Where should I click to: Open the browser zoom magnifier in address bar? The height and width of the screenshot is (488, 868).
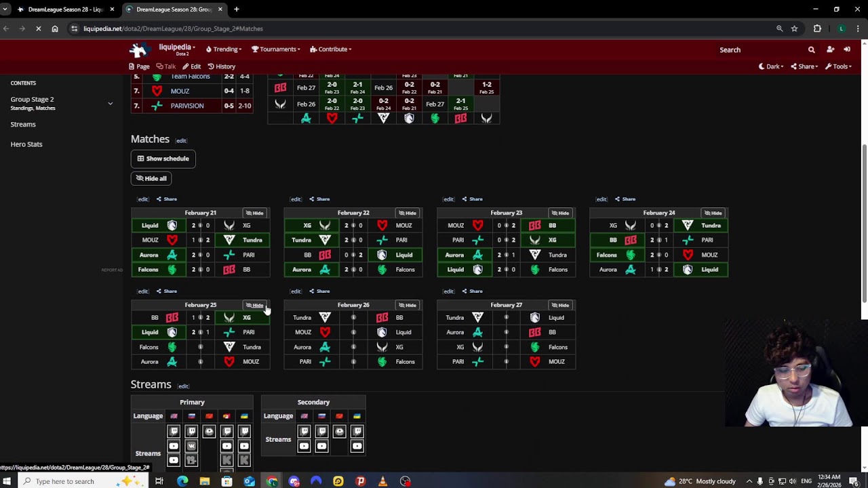(x=779, y=28)
